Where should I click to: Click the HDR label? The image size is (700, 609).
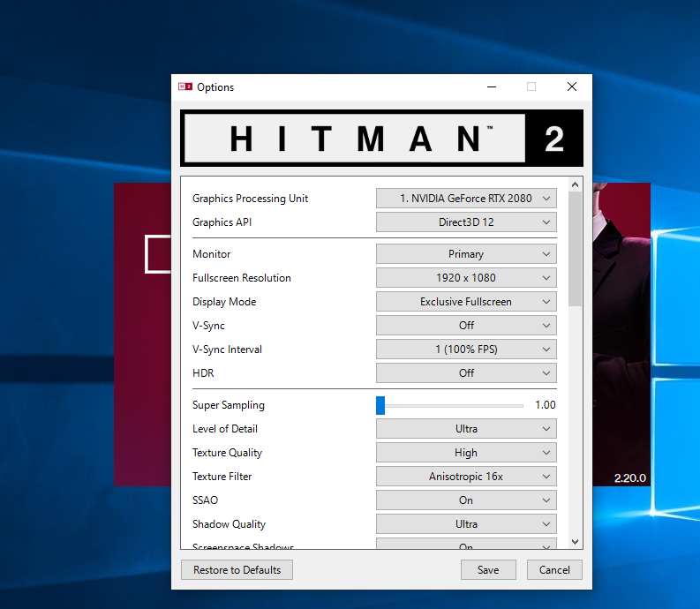pyautogui.click(x=203, y=372)
